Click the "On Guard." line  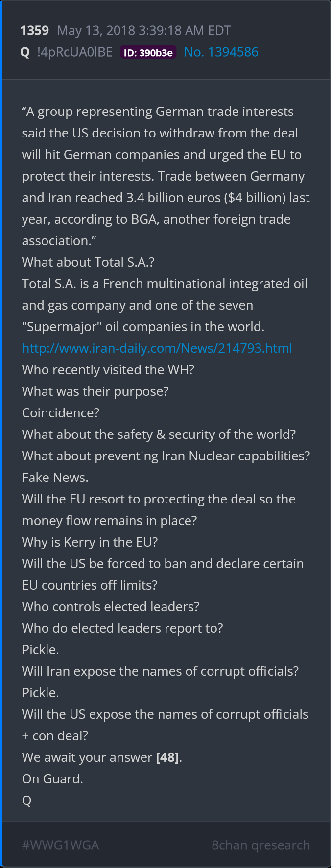(x=52, y=779)
